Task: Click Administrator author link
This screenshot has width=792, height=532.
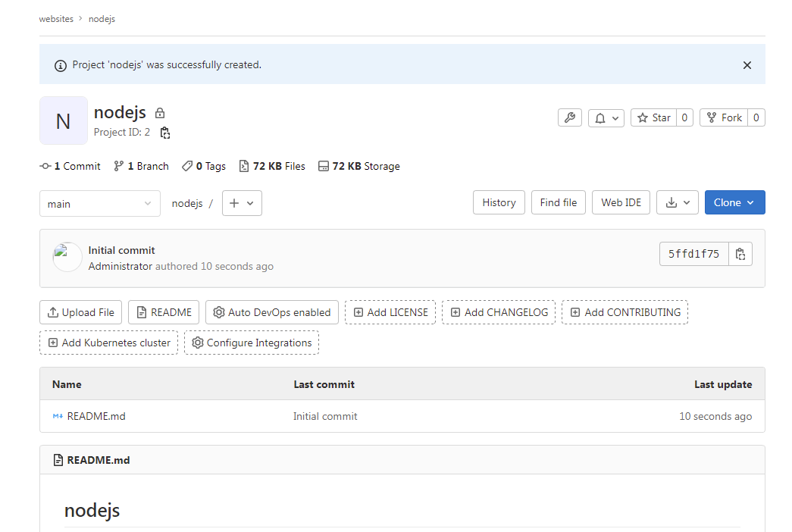Action: coord(121,266)
